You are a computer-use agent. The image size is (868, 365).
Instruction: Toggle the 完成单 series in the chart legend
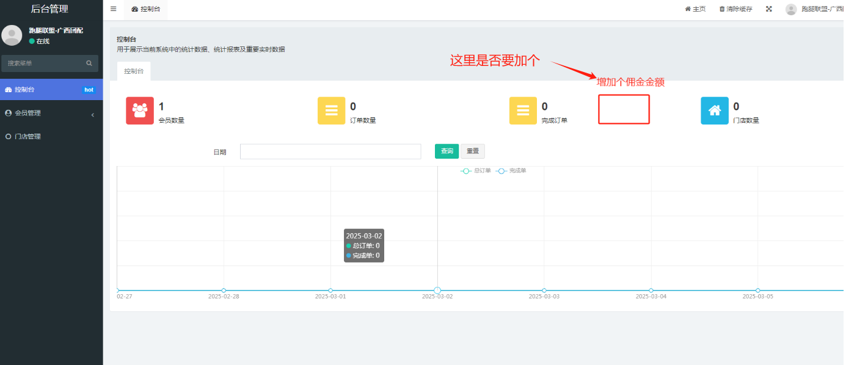point(511,171)
